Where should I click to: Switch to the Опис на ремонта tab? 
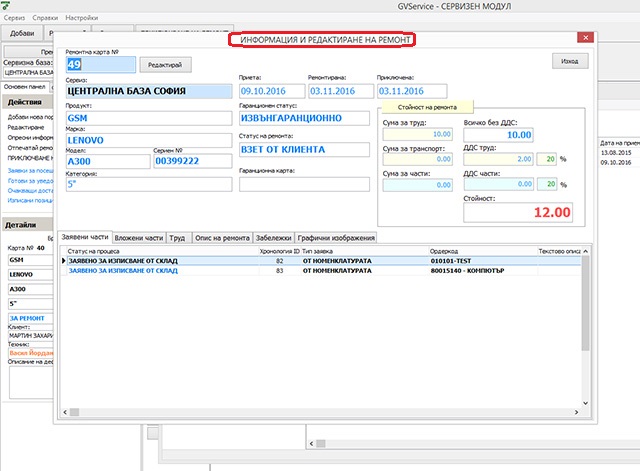click(x=222, y=238)
